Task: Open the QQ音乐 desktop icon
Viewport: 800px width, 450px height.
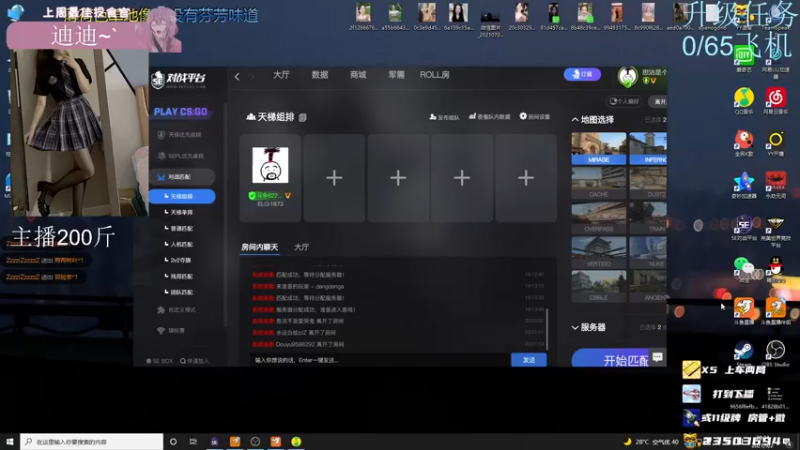Action: pyautogui.click(x=744, y=101)
